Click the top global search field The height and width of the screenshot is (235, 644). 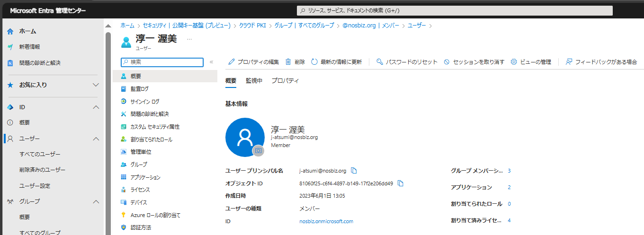[x=455, y=10]
